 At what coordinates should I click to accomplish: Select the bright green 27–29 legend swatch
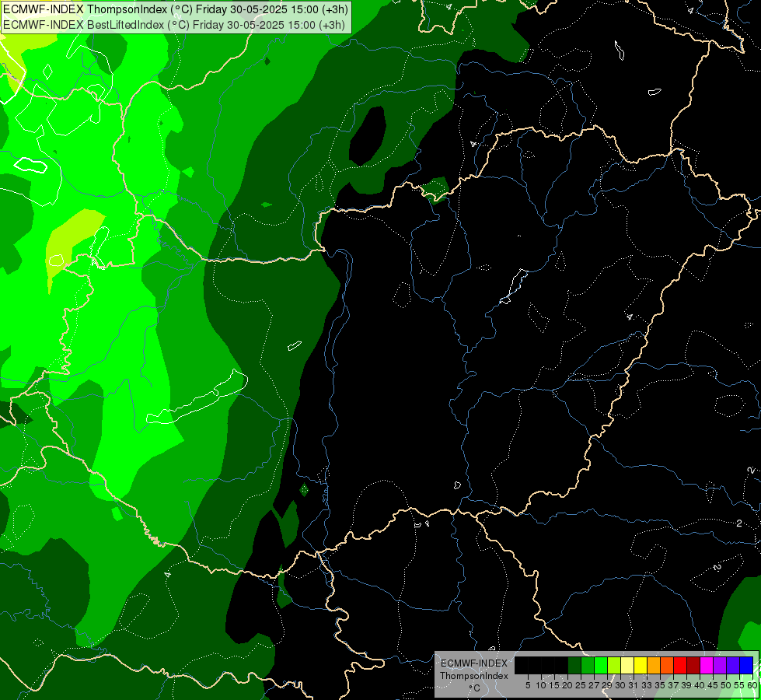601,666
